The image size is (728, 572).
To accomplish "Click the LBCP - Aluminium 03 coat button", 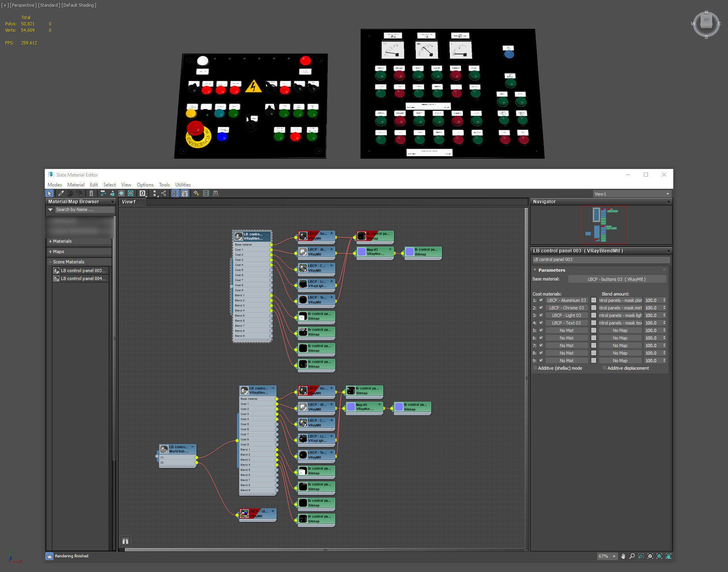I will [567, 300].
